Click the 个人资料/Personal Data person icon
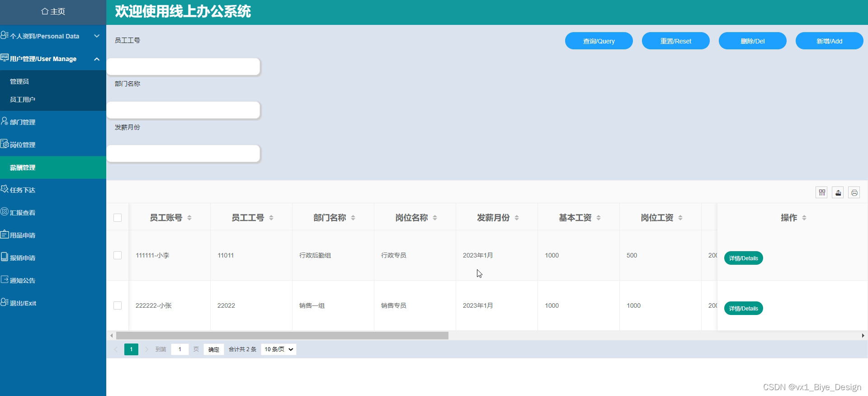This screenshot has width=868, height=396. point(5,35)
